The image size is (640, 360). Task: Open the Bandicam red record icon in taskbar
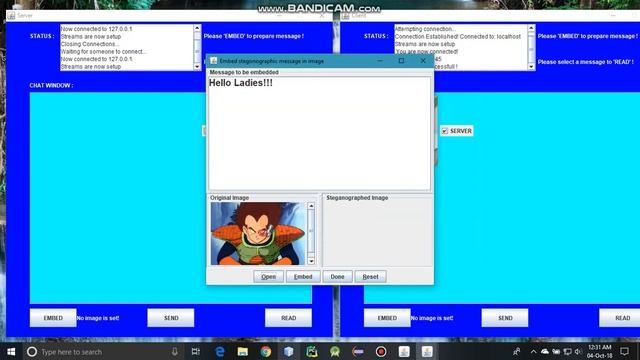[381, 351]
